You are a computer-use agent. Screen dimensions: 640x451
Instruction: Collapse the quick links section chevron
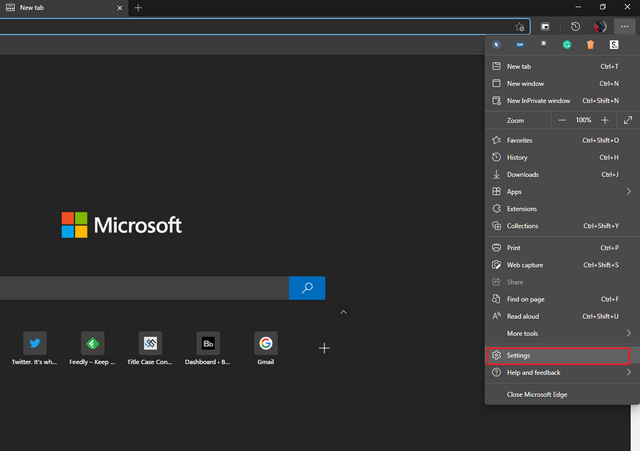[x=343, y=312]
